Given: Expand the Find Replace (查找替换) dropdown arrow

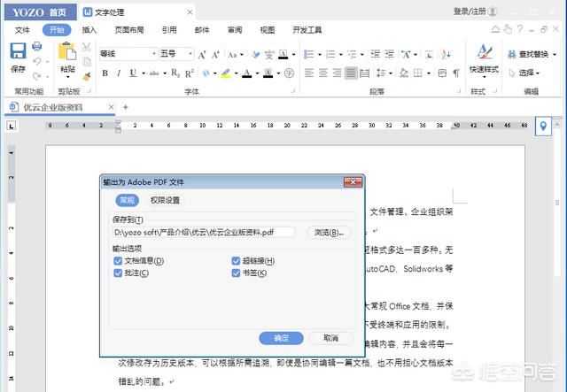Looking at the screenshot, I should [x=555, y=55].
